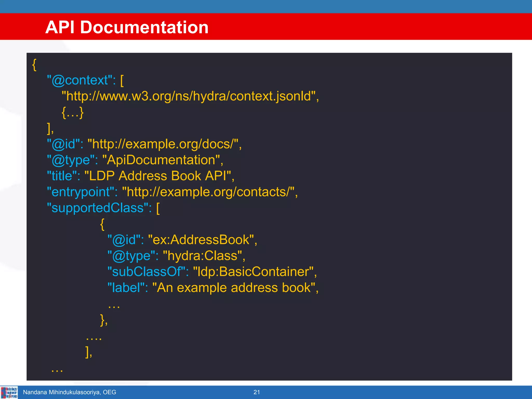Click the "subClassOf": "ldp:BasicContainer" line

[x=212, y=272]
